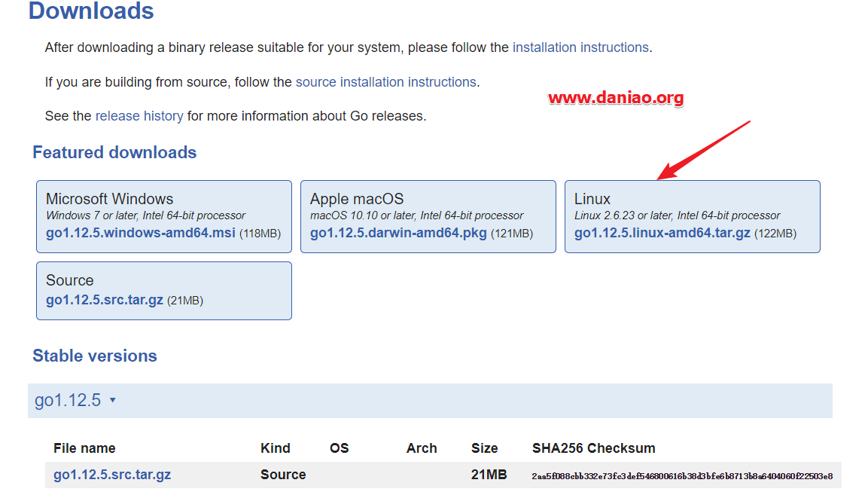Click the Windows 7 or later requirement text

pyautogui.click(x=145, y=215)
